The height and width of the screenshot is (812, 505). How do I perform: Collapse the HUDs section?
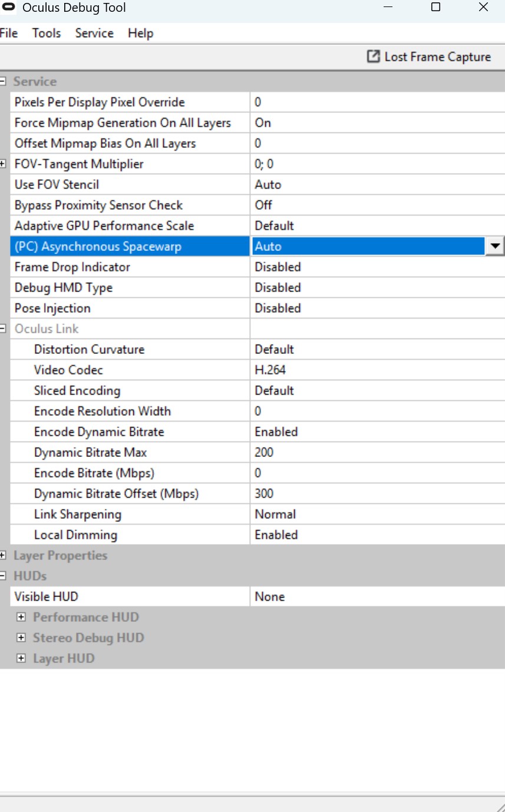click(3, 576)
